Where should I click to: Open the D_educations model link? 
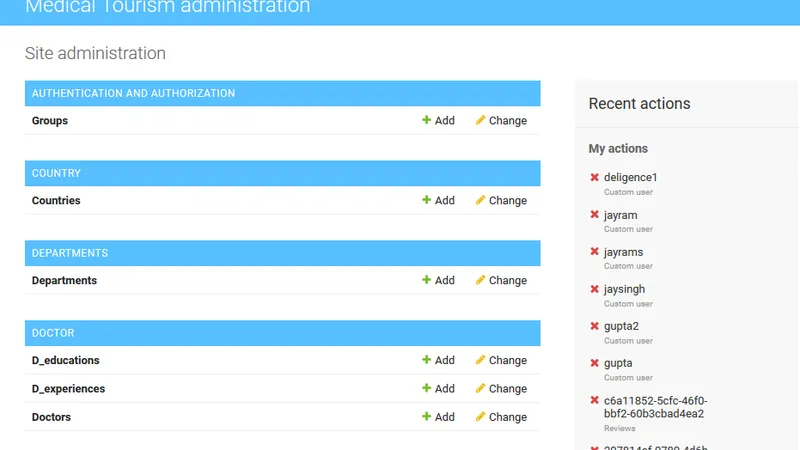65,360
